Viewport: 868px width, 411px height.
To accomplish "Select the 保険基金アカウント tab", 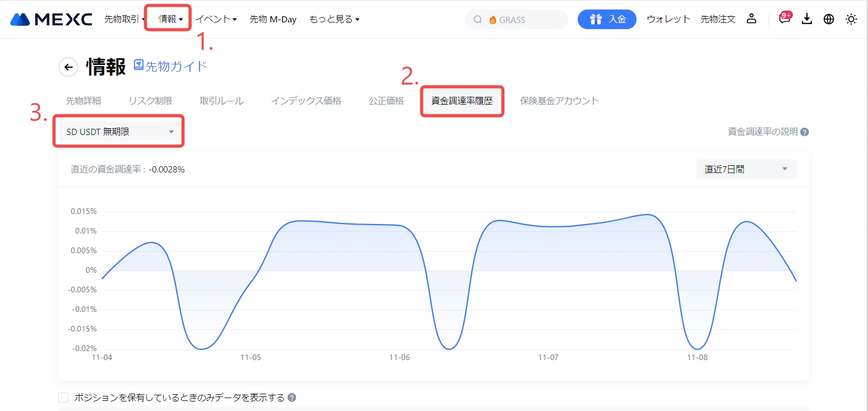I will 559,101.
